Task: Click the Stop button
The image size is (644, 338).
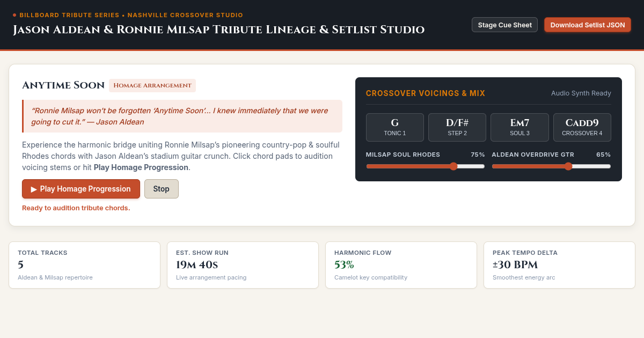Action: click(162, 189)
